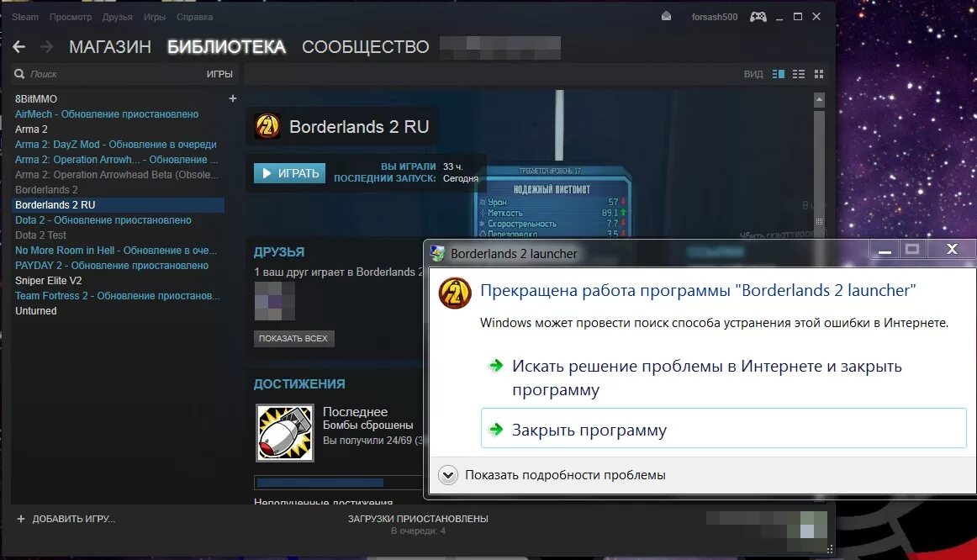
Task: Select Arma 2: DayZ Mod entry
Action: (116, 144)
